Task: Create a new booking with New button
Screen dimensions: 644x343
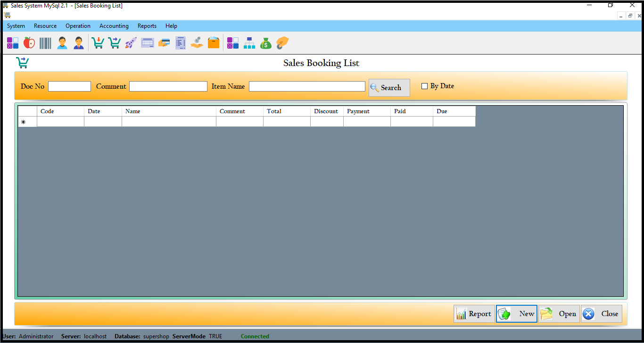Action: tap(516, 314)
